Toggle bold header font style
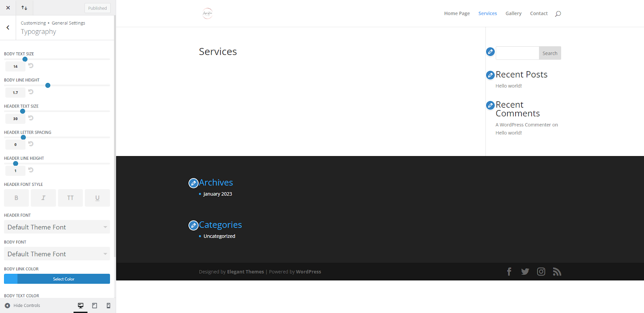Screen dimensions: 644x313 tap(17, 198)
